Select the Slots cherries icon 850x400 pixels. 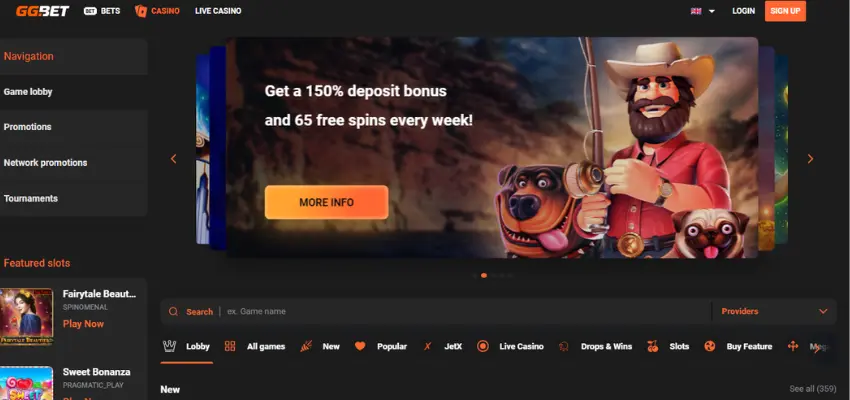(x=653, y=346)
